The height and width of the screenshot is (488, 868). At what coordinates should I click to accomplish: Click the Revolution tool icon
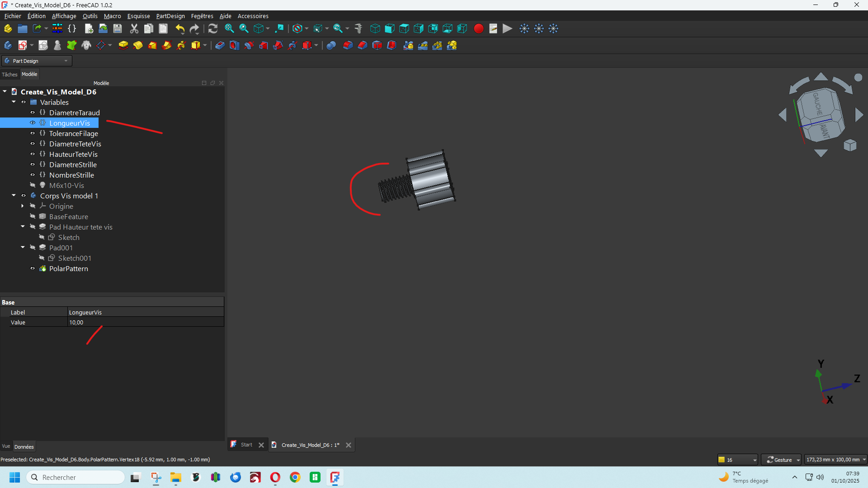[138, 45]
